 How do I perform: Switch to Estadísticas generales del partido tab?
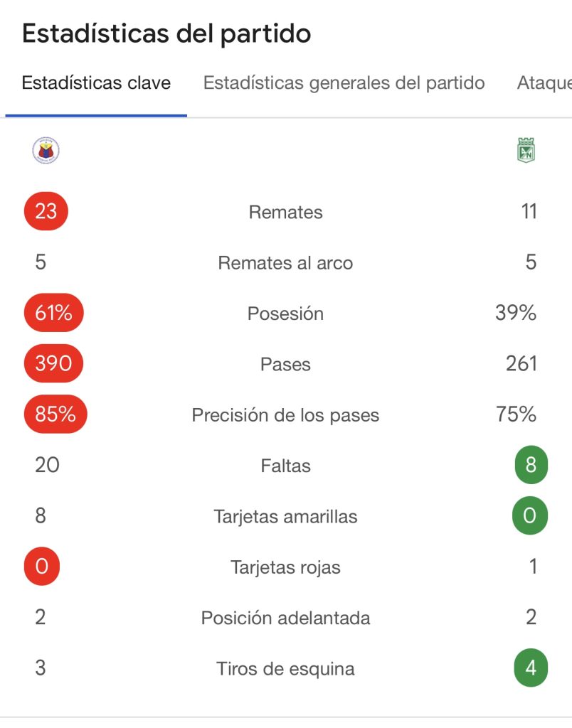(344, 83)
